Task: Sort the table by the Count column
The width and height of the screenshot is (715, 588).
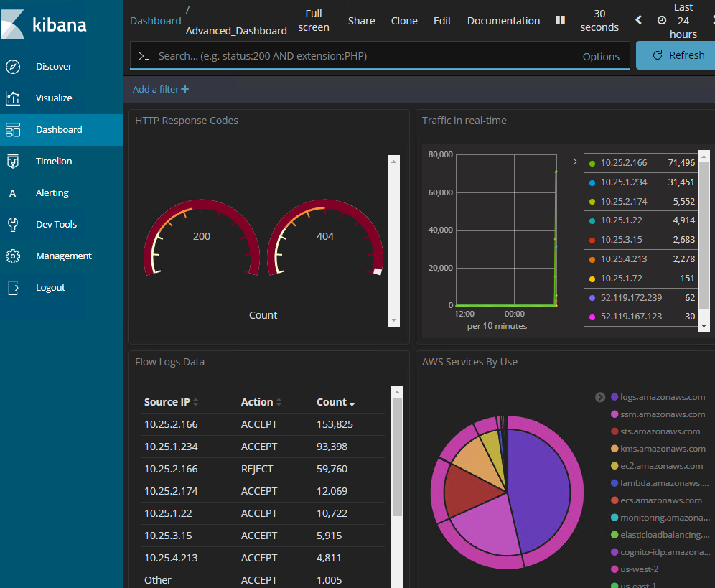Action: tap(336, 402)
